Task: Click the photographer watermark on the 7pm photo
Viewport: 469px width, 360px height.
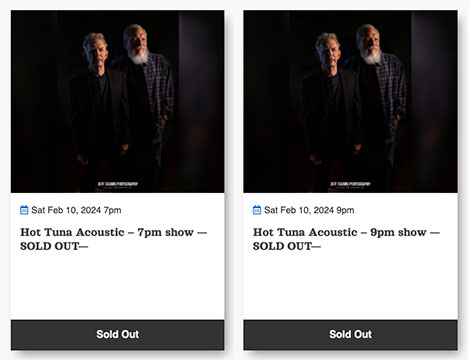Action: pyautogui.click(x=118, y=185)
